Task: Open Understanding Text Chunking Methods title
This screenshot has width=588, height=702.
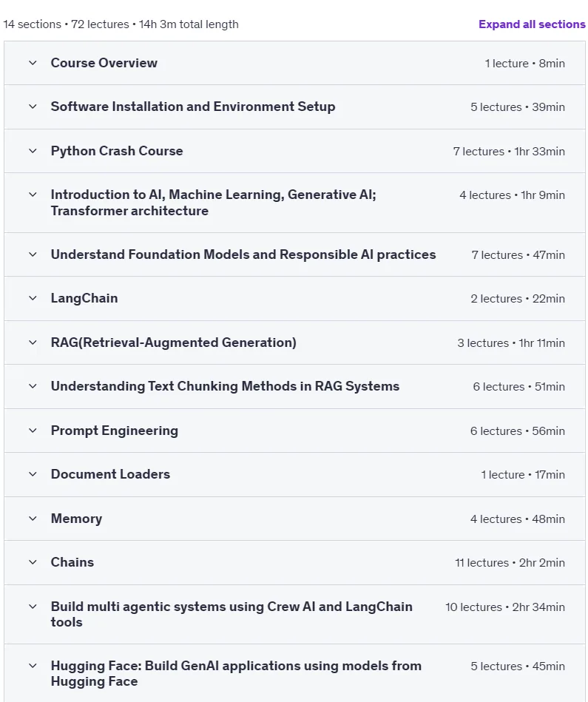Action: 225,386
